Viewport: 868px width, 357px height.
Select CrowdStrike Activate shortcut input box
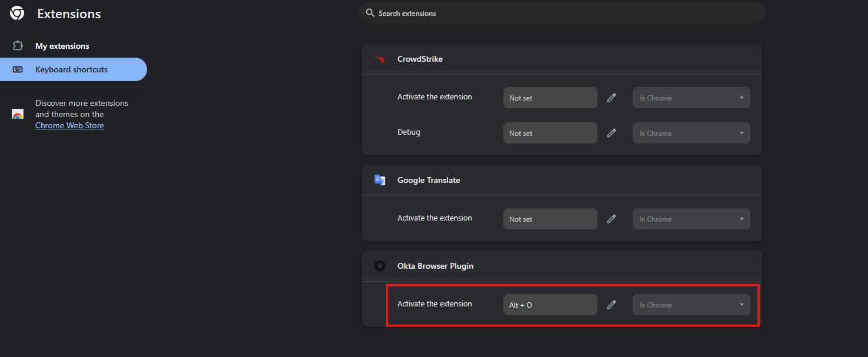[x=550, y=98]
